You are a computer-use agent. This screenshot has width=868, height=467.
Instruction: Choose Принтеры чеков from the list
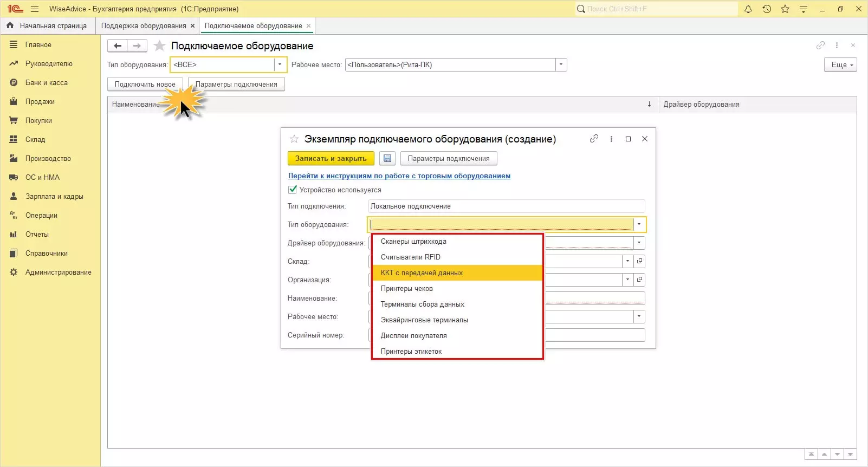[x=406, y=288]
